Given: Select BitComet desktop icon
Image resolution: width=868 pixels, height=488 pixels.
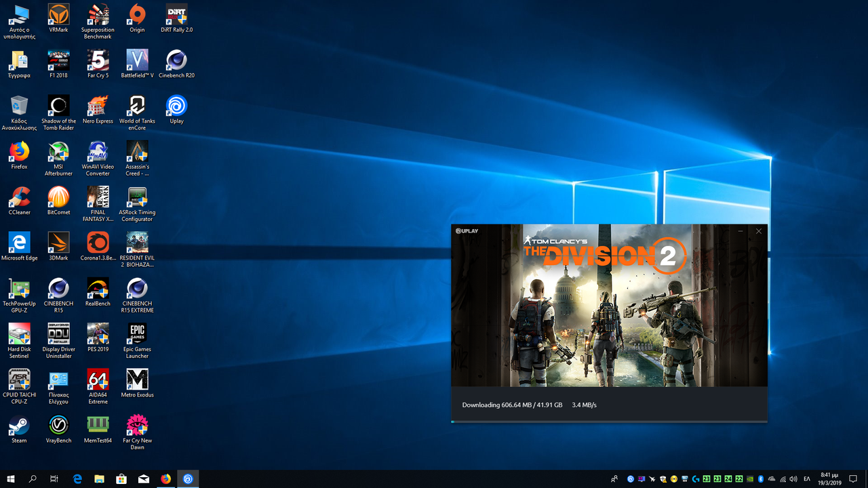Looking at the screenshot, I should (x=58, y=201).
